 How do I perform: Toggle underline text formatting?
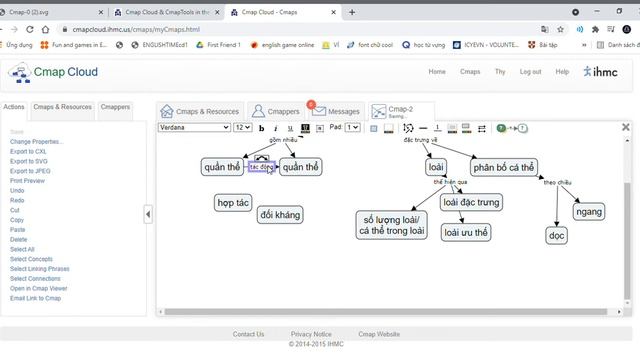click(290, 128)
